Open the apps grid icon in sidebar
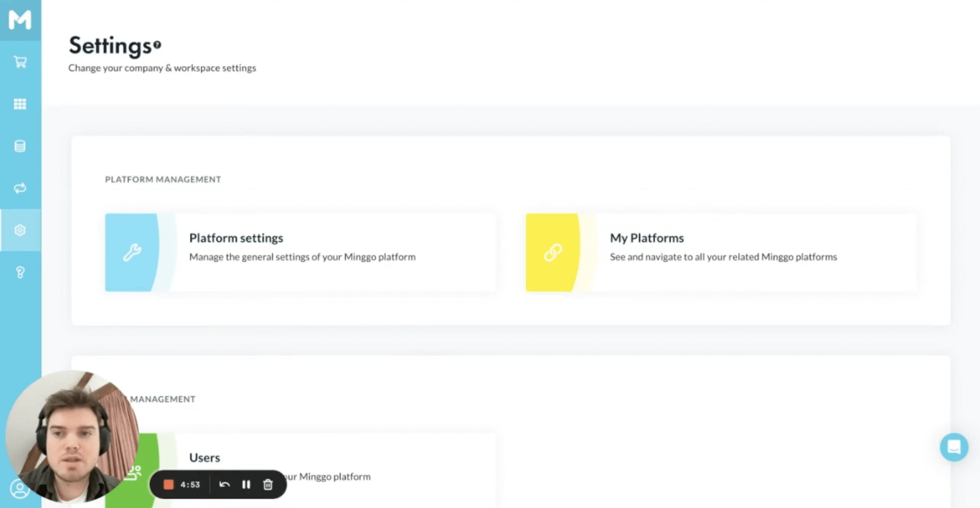Image resolution: width=980 pixels, height=508 pixels. pos(20,104)
